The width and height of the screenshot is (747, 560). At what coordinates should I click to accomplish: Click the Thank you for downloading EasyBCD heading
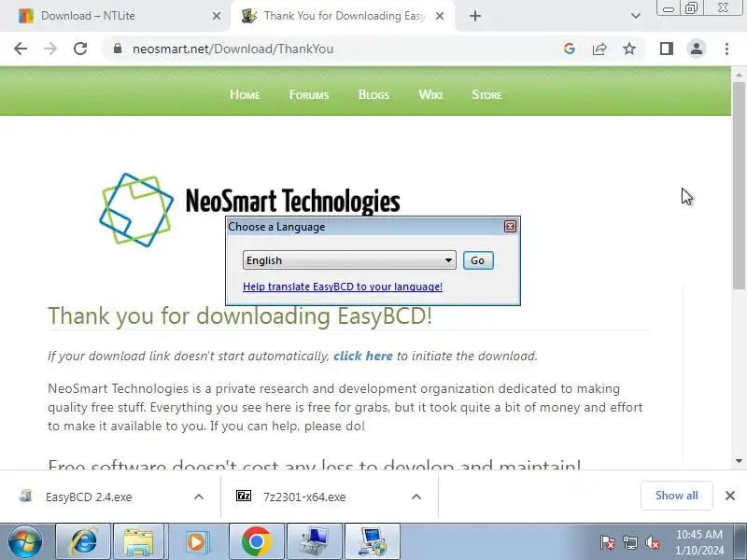[240, 315]
